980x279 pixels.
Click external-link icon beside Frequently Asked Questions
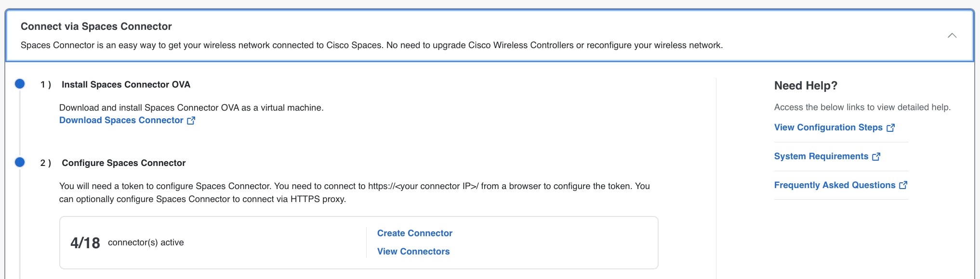(903, 185)
